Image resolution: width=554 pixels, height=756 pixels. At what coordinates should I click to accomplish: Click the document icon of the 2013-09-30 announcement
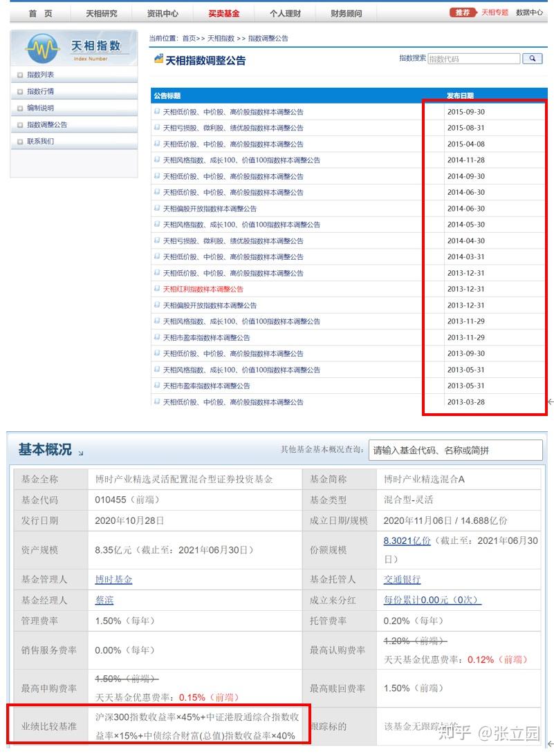point(157,353)
